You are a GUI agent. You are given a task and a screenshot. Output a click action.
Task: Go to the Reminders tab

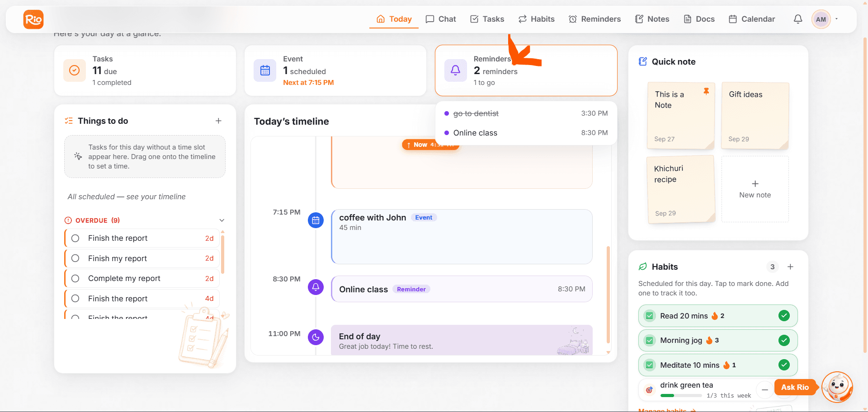tap(595, 19)
